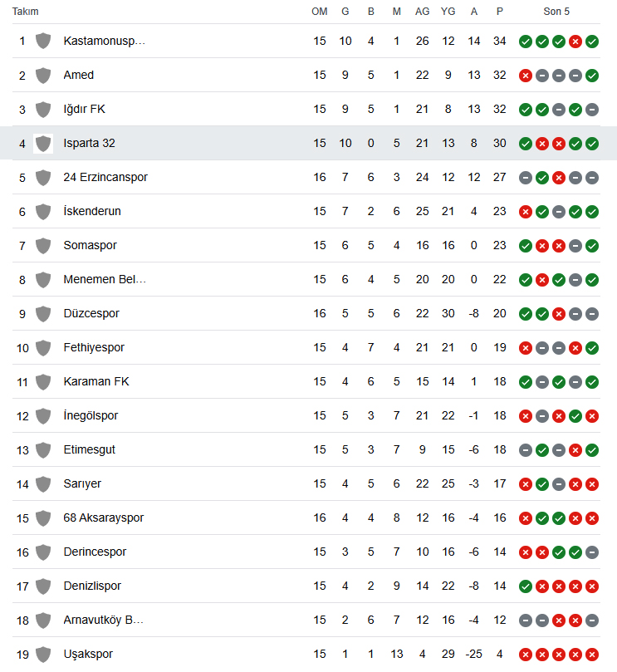Image resolution: width=617 pixels, height=672 pixels.
Task: Click the Son 5 column header
Action: point(556,12)
